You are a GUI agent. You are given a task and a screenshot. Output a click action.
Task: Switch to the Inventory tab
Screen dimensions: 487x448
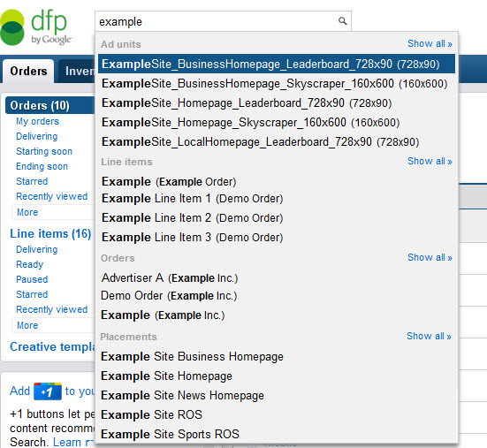[78, 71]
